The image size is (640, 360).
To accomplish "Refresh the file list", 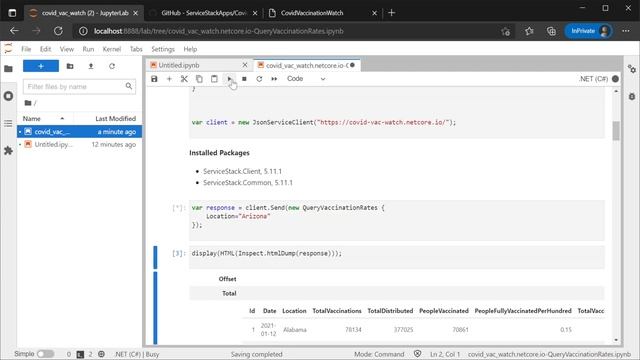I will 112,66.
